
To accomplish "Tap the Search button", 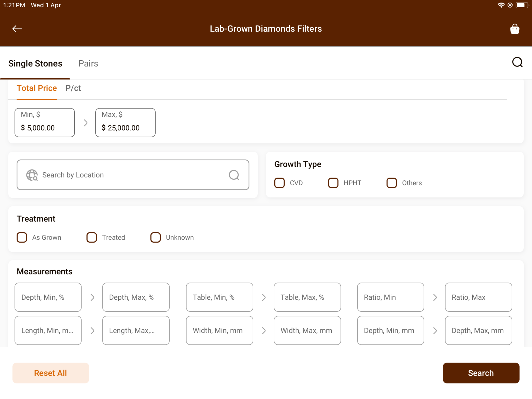I will tap(481, 373).
